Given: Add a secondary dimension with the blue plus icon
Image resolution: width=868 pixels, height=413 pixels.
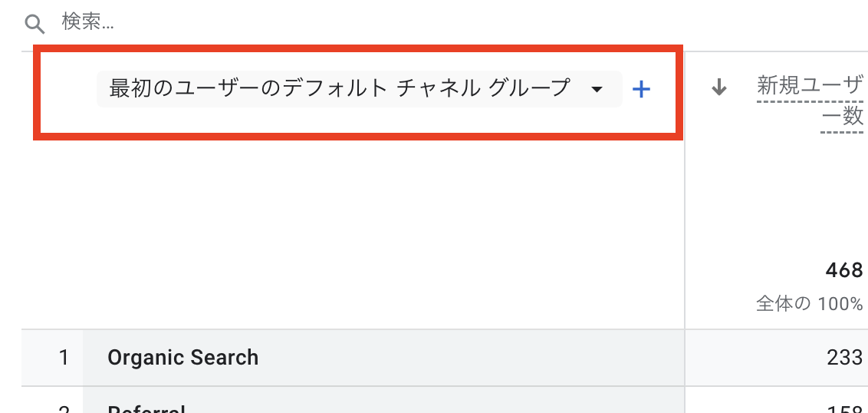Looking at the screenshot, I should [x=641, y=89].
